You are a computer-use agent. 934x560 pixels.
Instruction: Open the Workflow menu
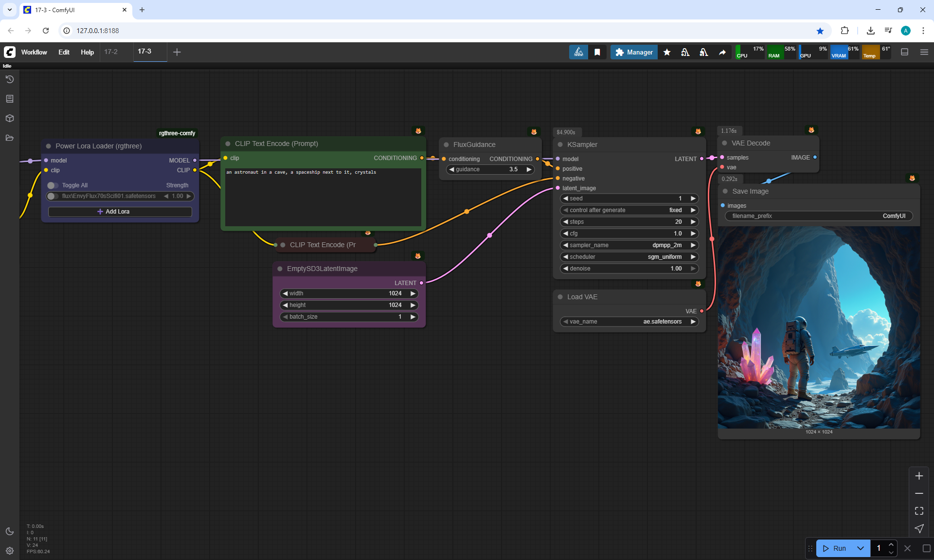(x=34, y=52)
